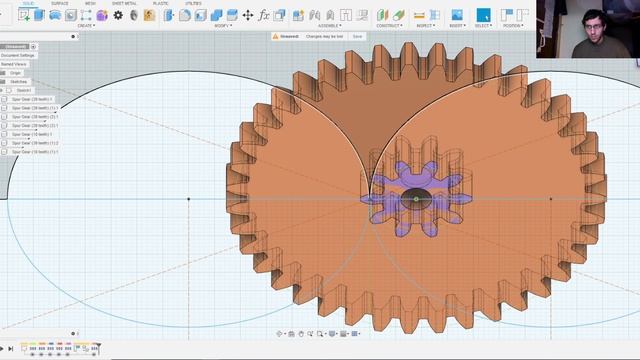This screenshot has width=640, height=360.
Task: Switch to the PLASTIC tab
Action: point(160,3)
